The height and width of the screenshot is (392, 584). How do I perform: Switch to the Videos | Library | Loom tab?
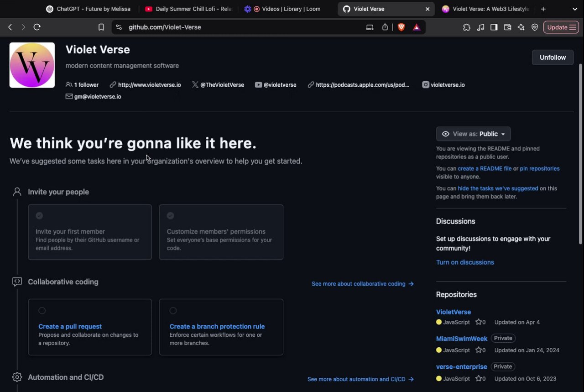coord(282,9)
